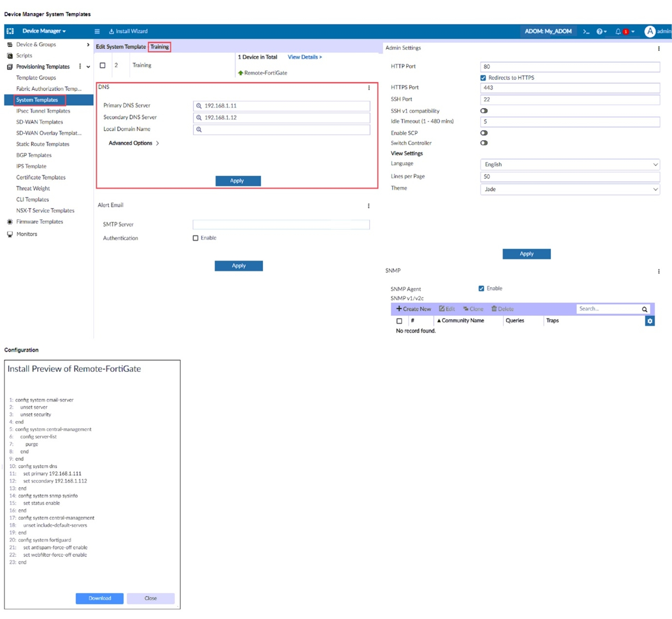Toggle SSH v1 compatibility switch

484,111
